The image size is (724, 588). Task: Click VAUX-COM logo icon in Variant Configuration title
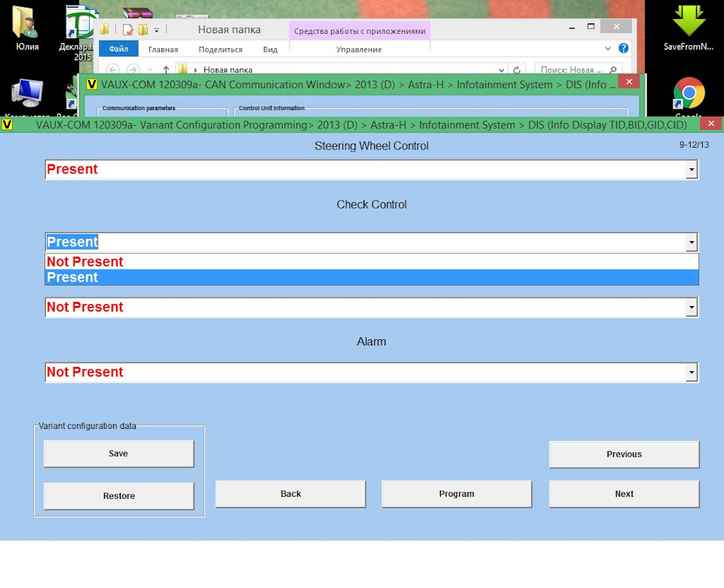coord(7,124)
